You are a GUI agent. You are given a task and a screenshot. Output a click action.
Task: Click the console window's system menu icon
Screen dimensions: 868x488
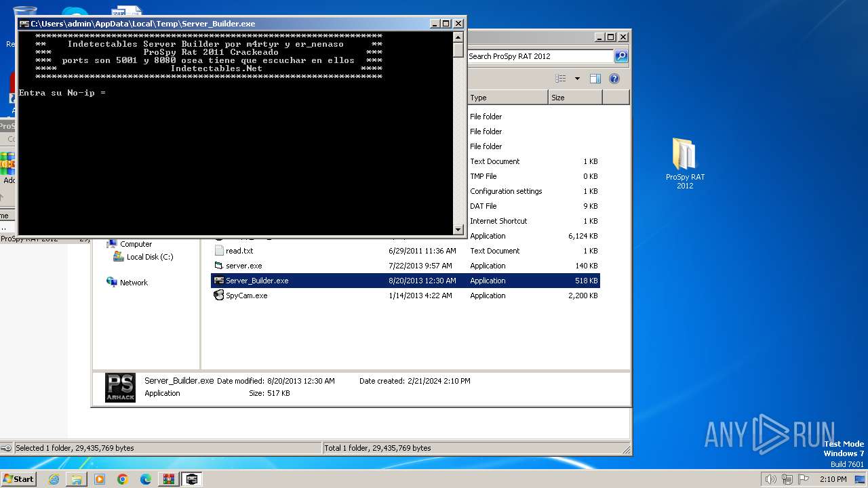24,24
